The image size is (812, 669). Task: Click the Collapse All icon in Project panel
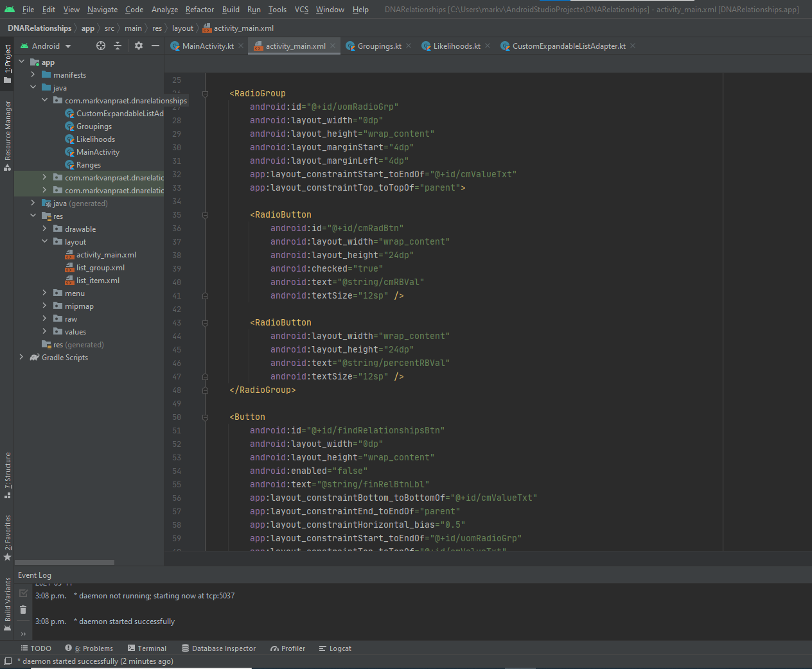click(118, 46)
